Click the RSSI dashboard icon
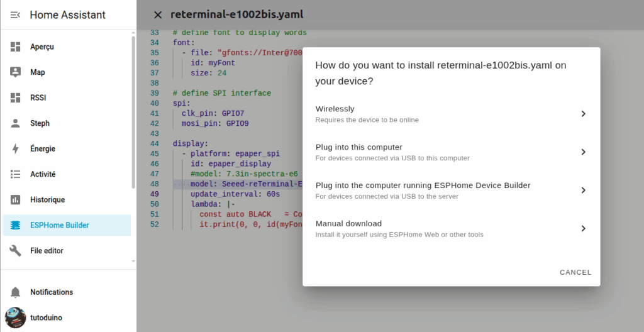 point(16,98)
